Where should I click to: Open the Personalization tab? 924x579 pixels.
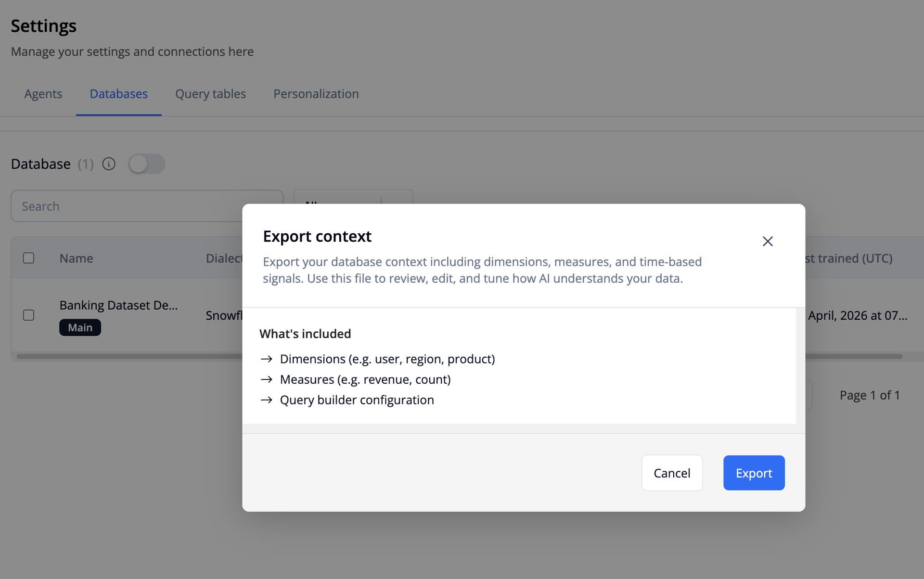point(316,94)
